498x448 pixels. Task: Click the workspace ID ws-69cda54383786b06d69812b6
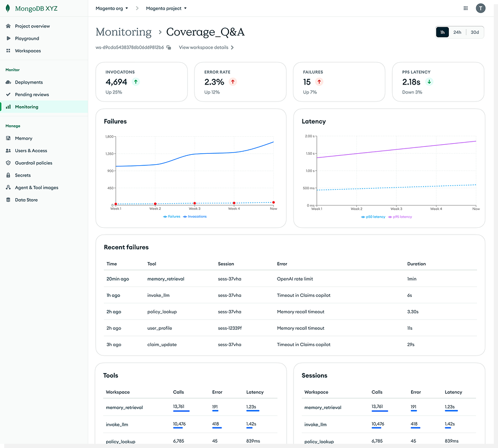[x=130, y=47]
